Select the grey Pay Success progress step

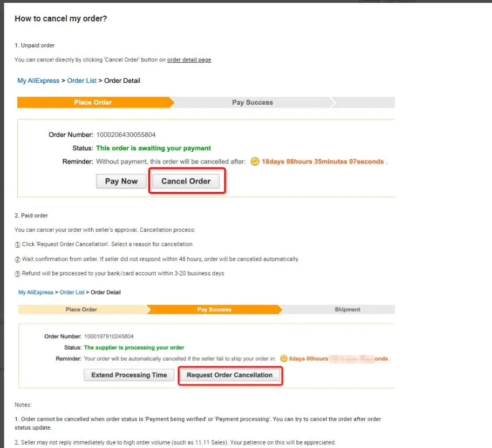[252, 102]
